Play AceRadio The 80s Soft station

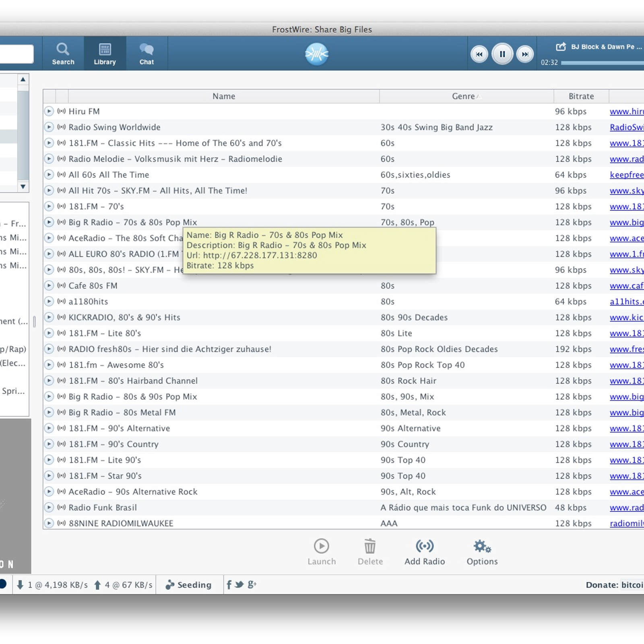pos(49,238)
